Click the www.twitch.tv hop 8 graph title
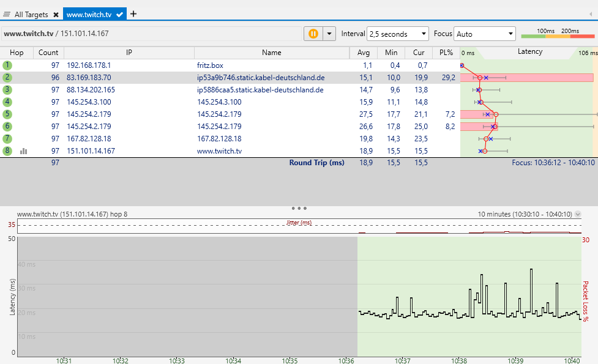Image resolution: width=598 pixels, height=364 pixels. click(x=72, y=214)
